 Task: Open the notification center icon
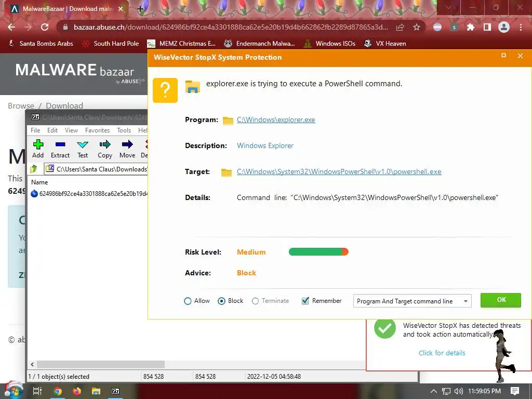[x=515, y=391]
